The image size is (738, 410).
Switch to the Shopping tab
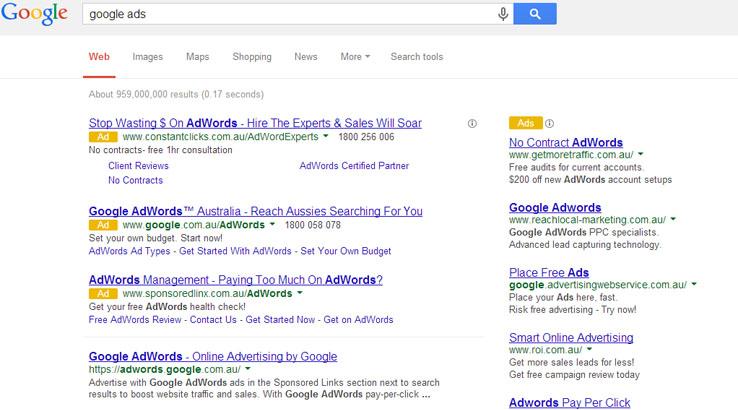(x=252, y=57)
